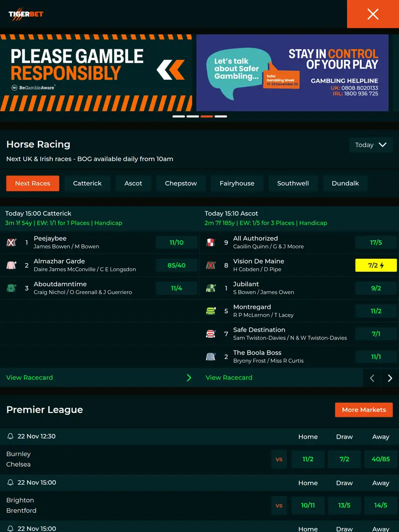The image size is (399, 532).
Task: Click the left arrow to view previous race
Action: [372, 378]
